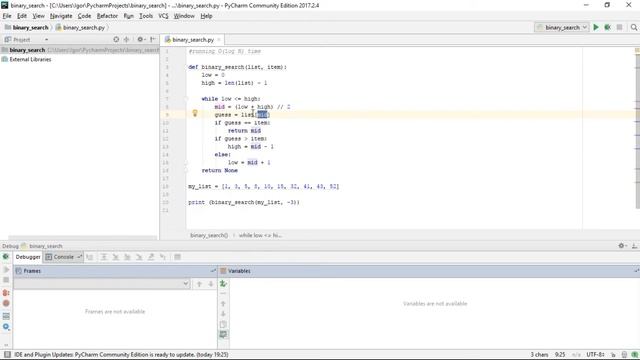Select the binary_search project root folder
Screen dimensions: 640x360
click(x=80, y=50)
